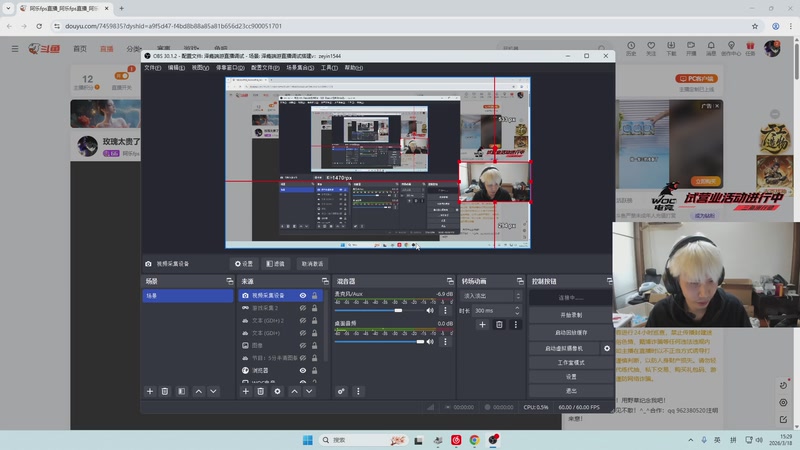Add a new source with plus icon

click(246, 391)
